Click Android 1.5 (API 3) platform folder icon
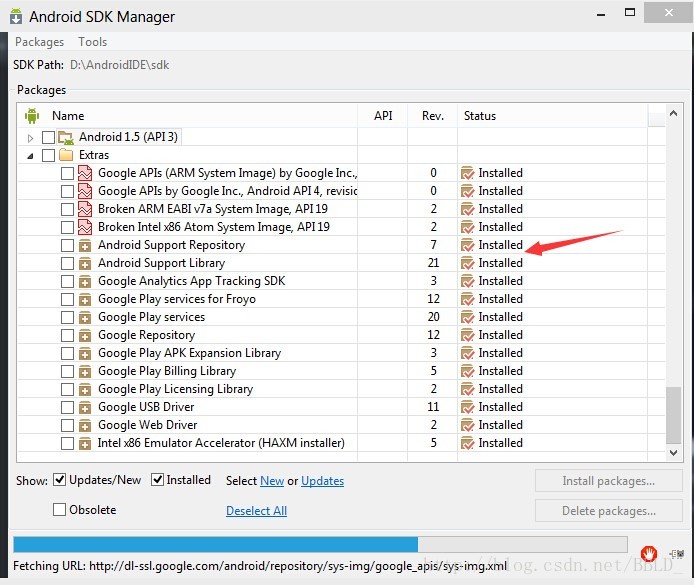Viewport: 694px width, 585px height. pos(66,137)
